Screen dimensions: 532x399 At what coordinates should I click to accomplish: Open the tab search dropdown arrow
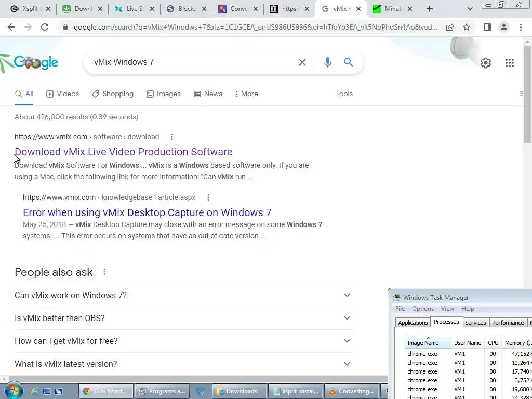coord(470,9)
